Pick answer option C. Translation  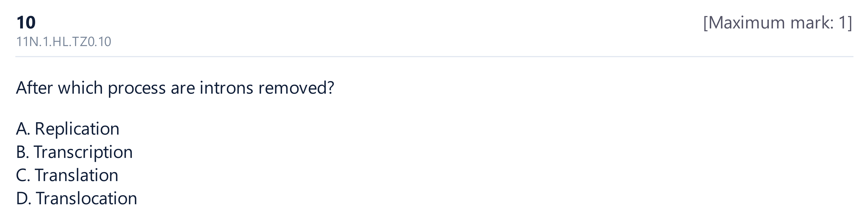click(67, 175)
